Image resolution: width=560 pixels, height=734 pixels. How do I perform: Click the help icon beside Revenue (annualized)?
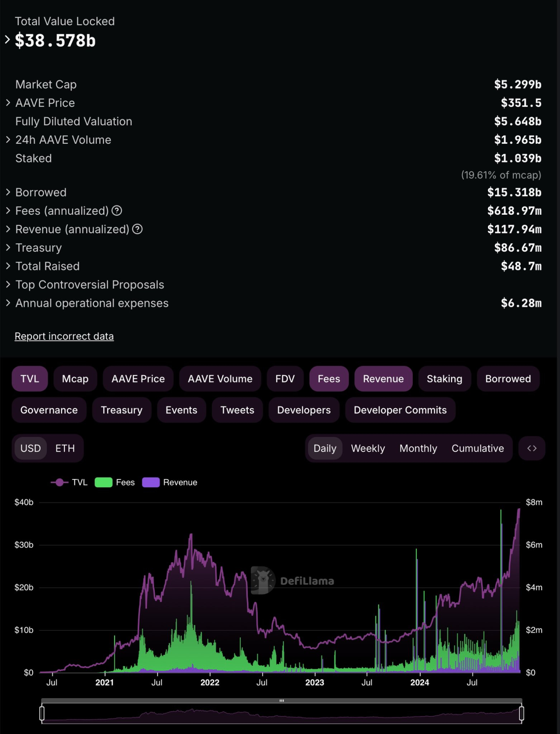click(137, 229)
